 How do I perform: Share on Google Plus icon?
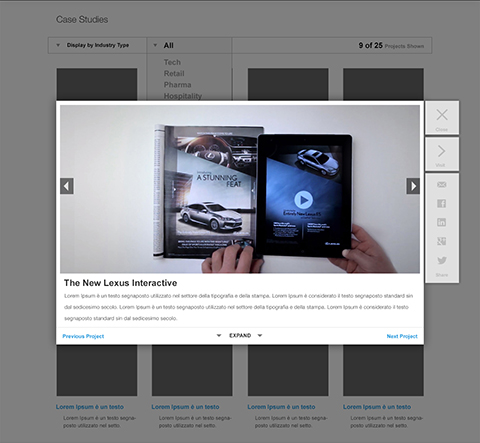[x=442, y=241]
